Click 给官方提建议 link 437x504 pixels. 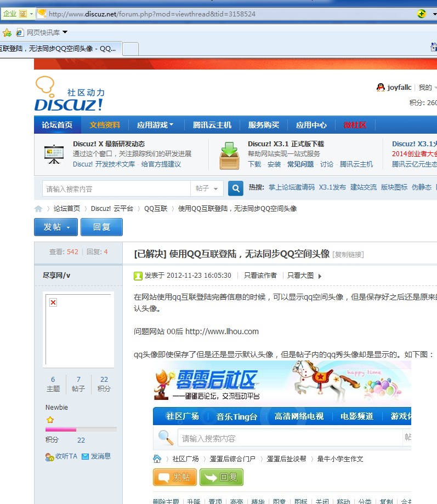(x=161, y=164)
